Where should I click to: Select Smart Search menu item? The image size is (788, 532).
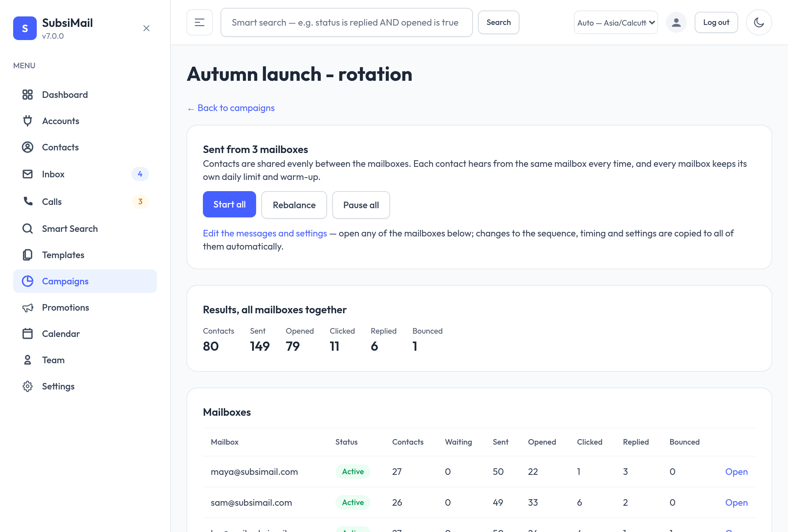tap(85, 229)
